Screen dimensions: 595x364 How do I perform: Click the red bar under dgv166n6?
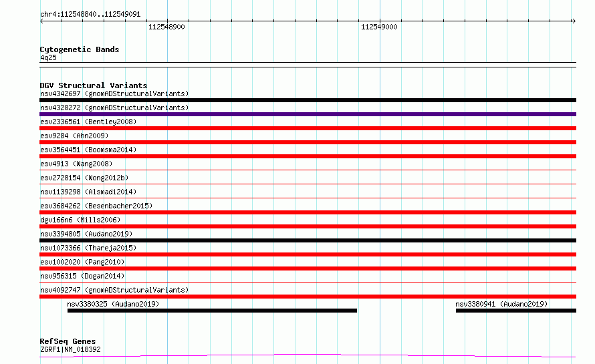(308, 226)
